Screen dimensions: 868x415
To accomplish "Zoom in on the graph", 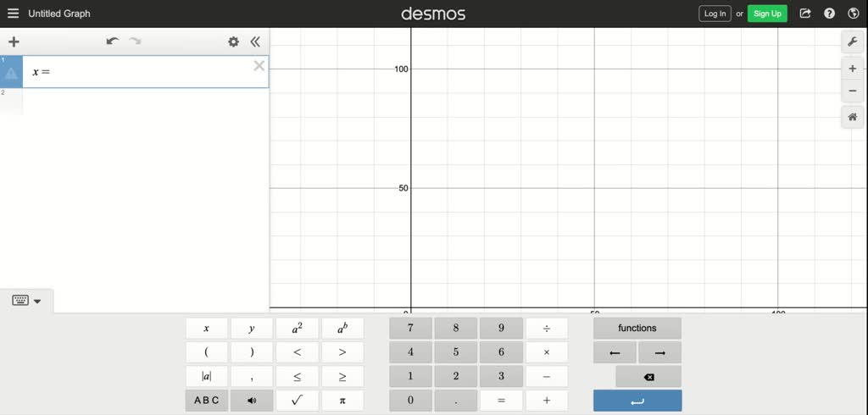I will (853, 69).
